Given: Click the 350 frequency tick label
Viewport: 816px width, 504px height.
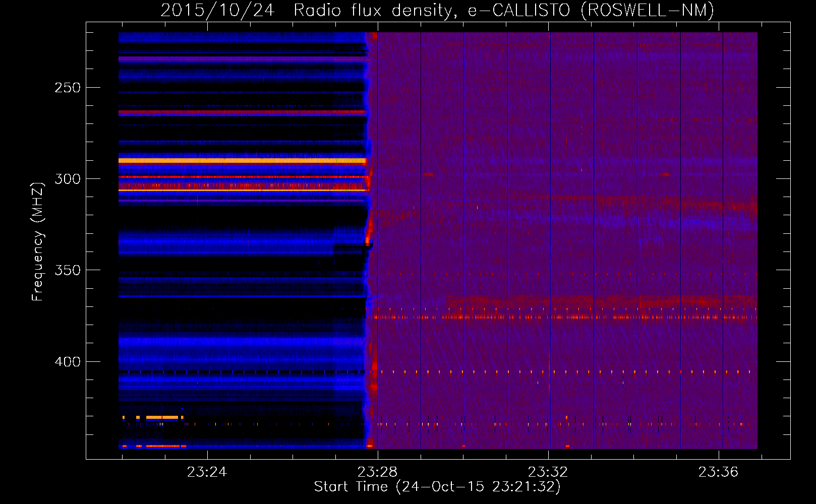Looking at the screenshot, I should tap(68, 270).
